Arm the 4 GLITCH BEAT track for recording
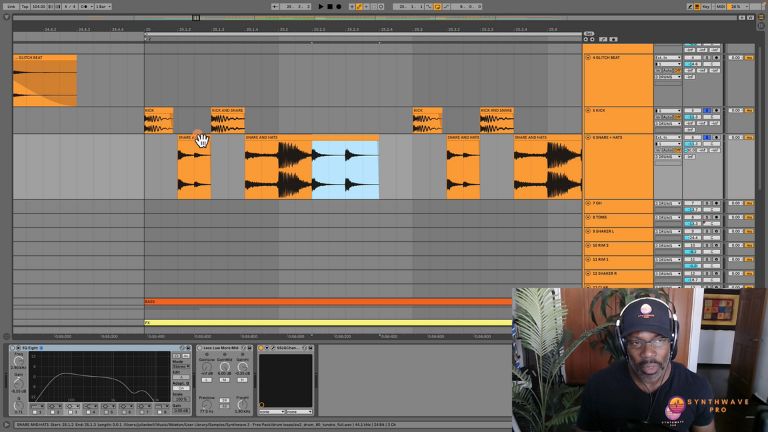 (x=716, y=58)
